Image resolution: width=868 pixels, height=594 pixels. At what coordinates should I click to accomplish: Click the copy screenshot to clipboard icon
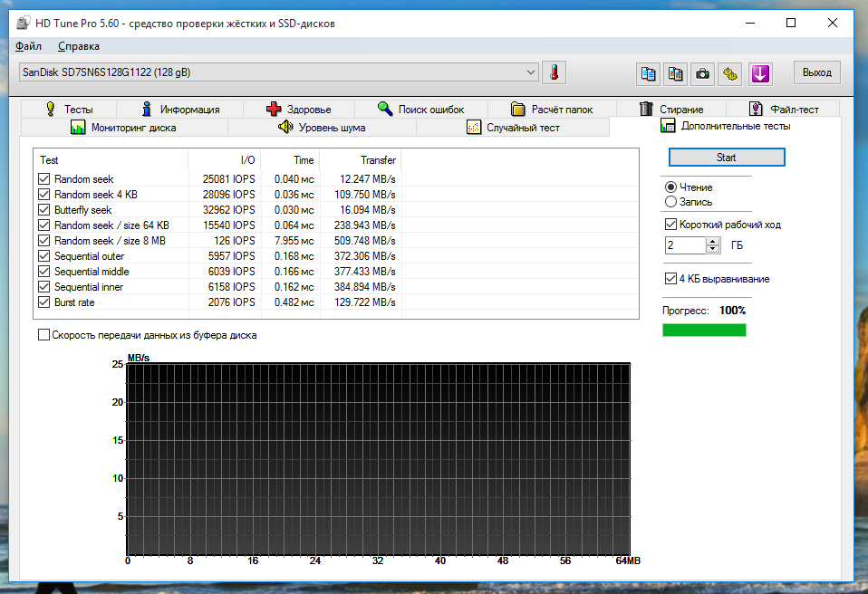[x=675, y=73]
